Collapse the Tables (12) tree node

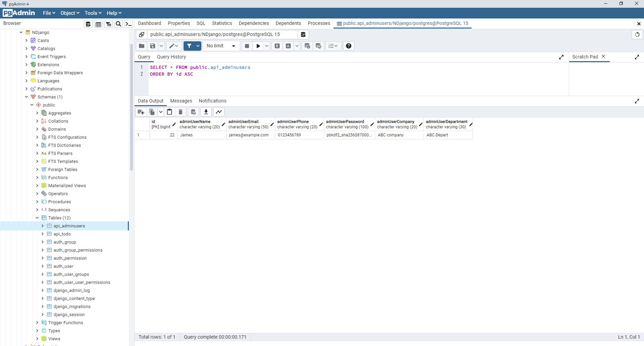click(37, 218)
